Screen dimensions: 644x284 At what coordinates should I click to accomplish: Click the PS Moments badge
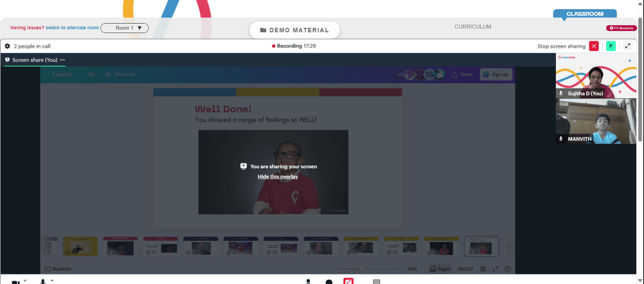[621, 28]
